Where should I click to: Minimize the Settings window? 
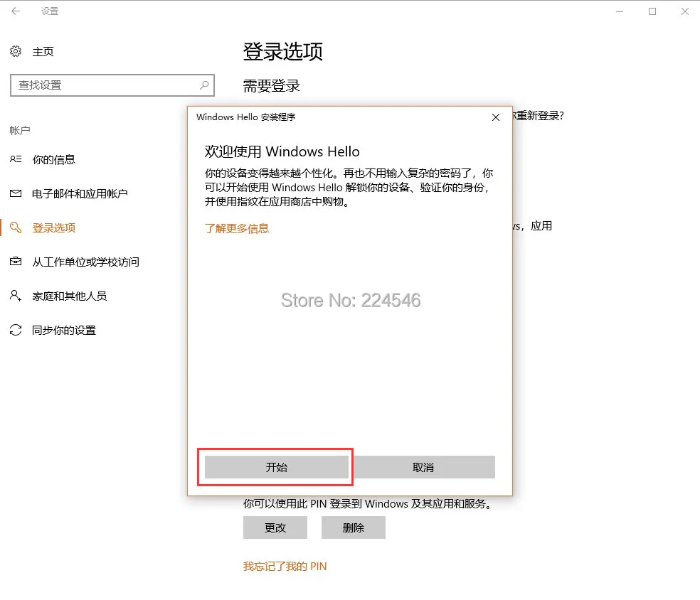620,11
